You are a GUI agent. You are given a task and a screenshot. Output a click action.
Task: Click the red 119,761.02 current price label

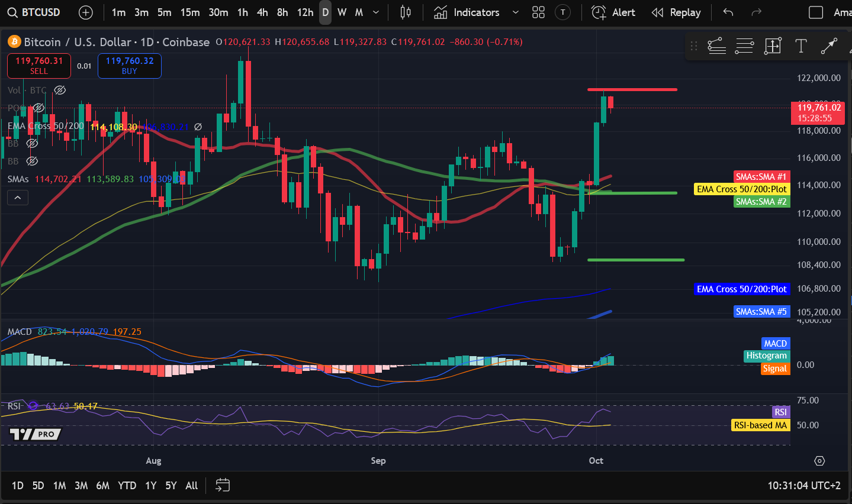(818, 112)
